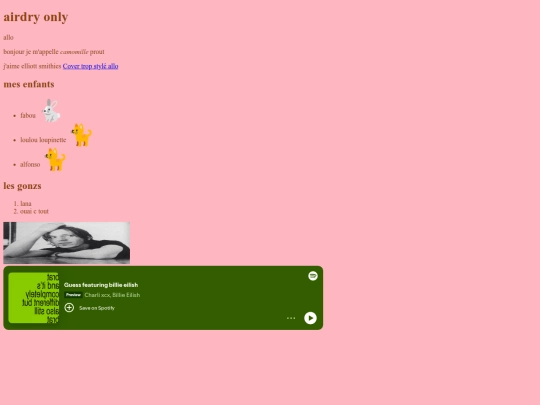Click the 'allo' paragraph
This screenshot has width=540, height=405.
point(9,37)
